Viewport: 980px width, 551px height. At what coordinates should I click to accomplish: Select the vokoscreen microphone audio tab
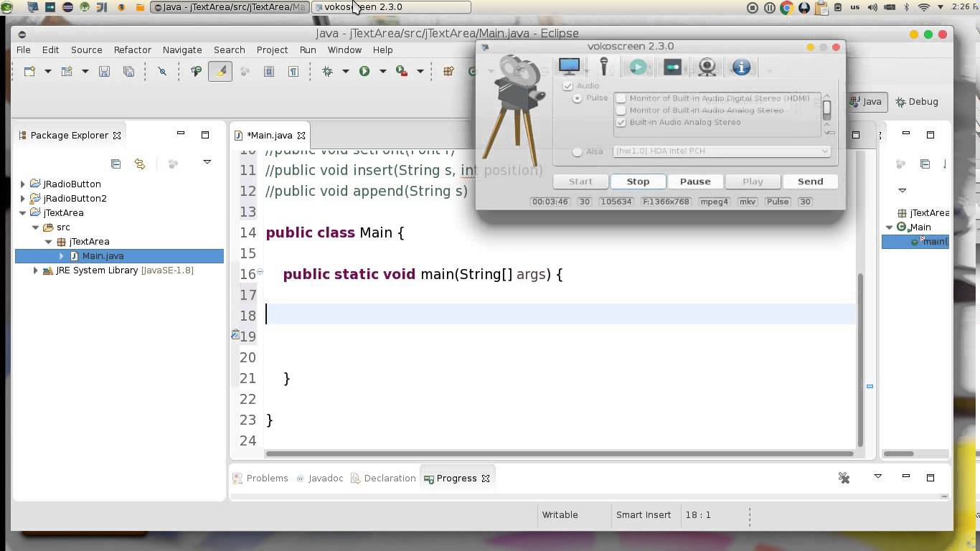(604, 67)
